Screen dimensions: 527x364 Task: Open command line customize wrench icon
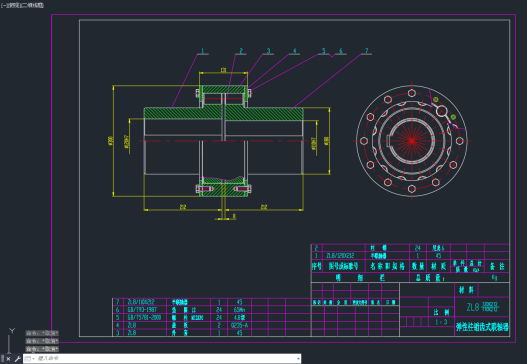(17, 359)
